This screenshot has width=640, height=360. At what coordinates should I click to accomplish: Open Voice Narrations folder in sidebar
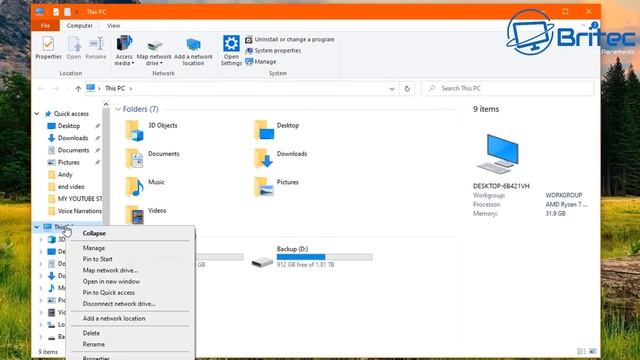point(74,211)
